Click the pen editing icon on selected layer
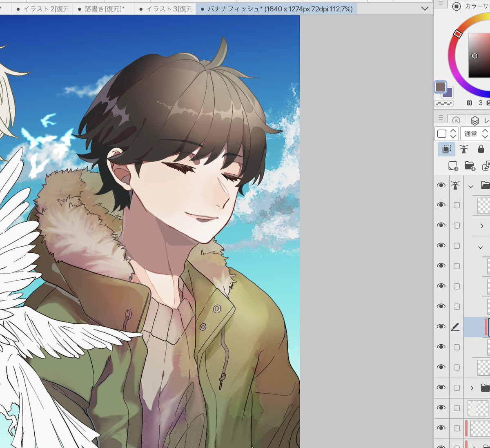Viewport: 490px width, 448px height. (x=456, y=327)
